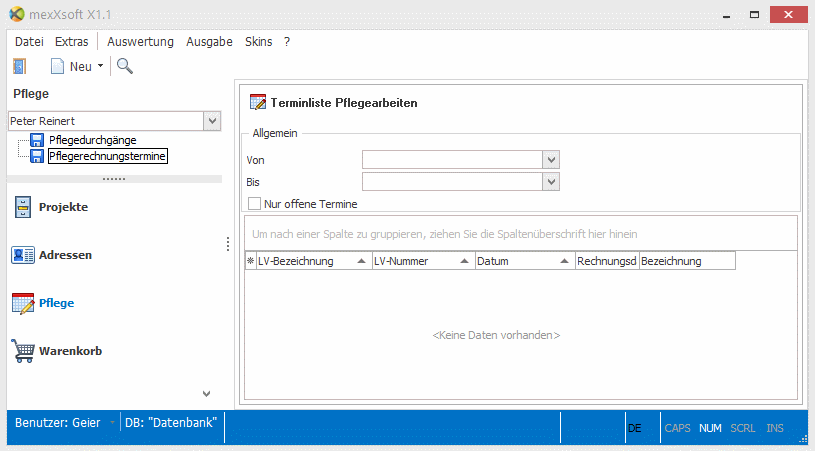Open the Extras menu
The width and height of the screenshot is (815, 451).
(x=72, y=42)
